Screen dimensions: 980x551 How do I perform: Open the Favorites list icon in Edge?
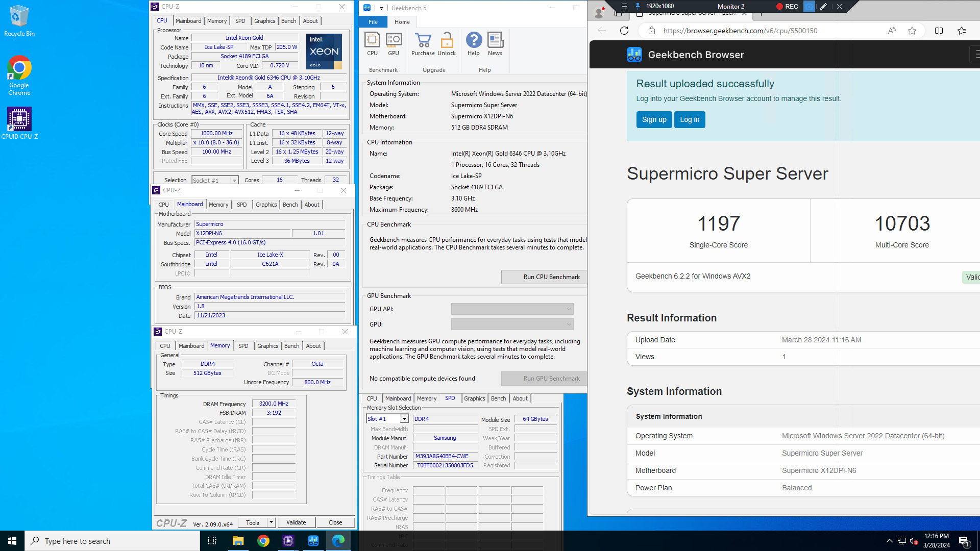click(x=962, y=31)
